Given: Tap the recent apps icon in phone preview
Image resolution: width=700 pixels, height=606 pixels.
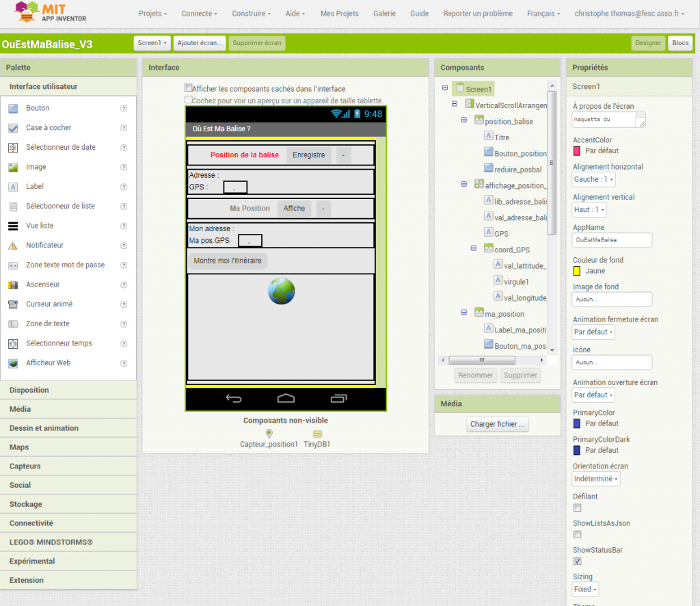Looking at the screenshot, I should 339,398.
